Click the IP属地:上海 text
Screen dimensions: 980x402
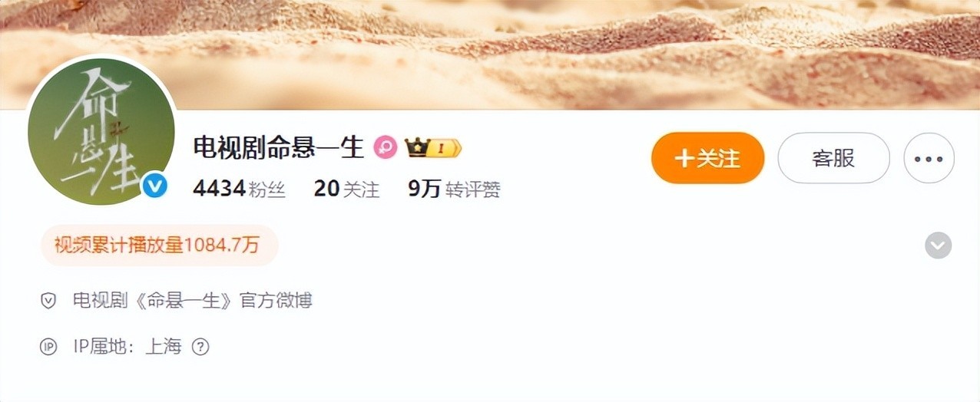(127, 347)
